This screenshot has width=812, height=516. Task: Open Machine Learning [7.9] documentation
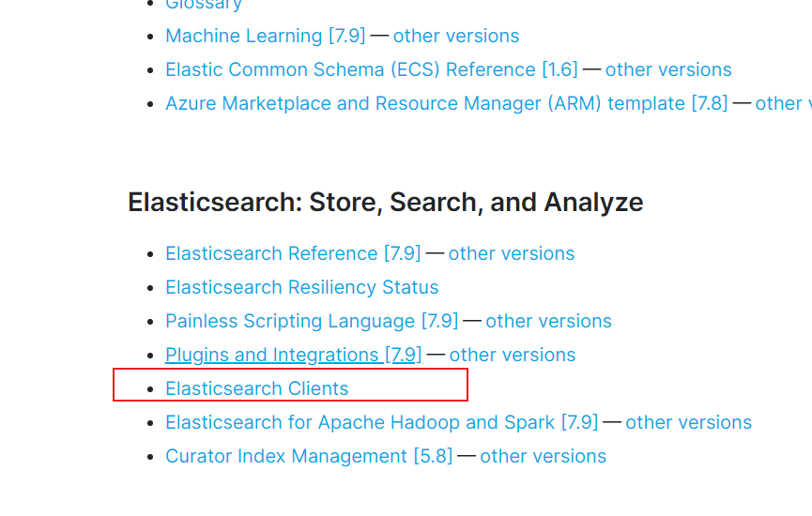[265, 36]
